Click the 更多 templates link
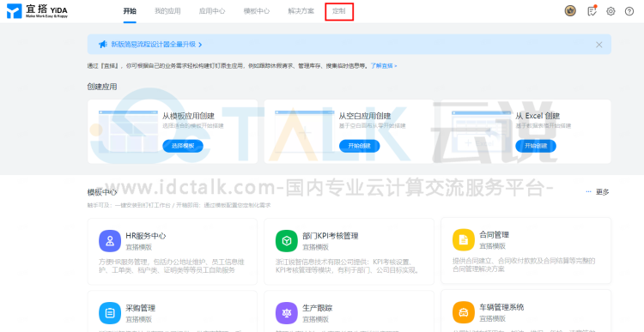 coord(603,191)
